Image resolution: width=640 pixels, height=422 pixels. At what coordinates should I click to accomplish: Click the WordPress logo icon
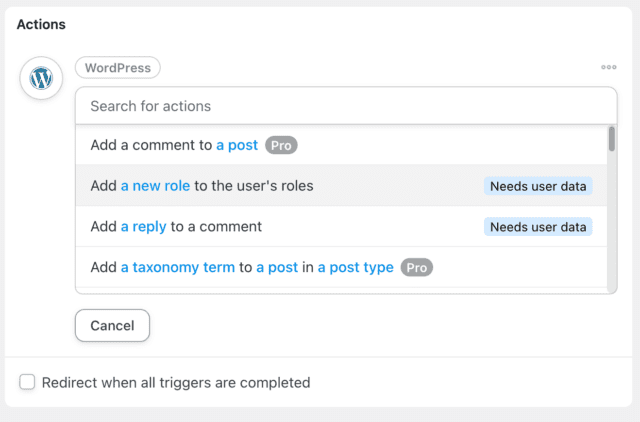tap(41, 78)
